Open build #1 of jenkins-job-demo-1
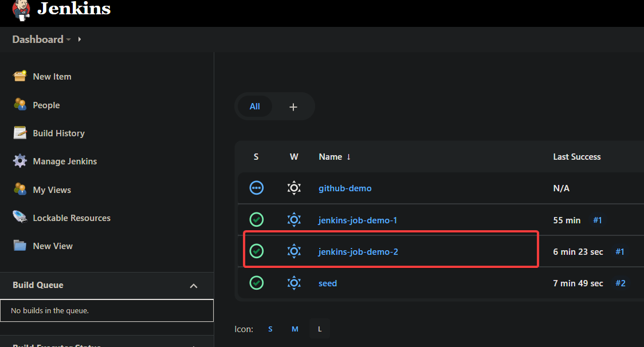Screen dimensions: 644x347 (598, 220)
